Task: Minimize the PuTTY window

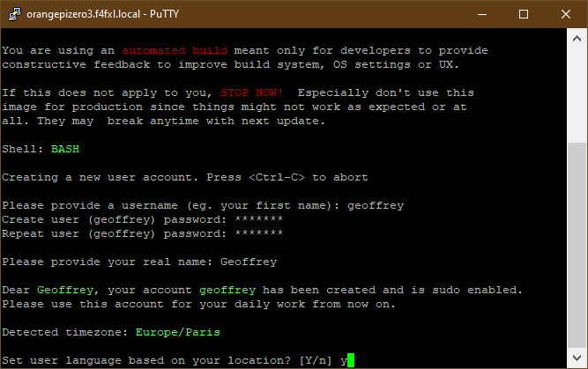Action: 482,14
